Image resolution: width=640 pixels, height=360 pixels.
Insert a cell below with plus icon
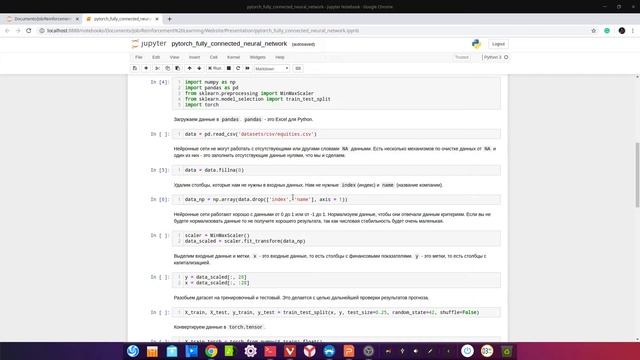(146, 69)
